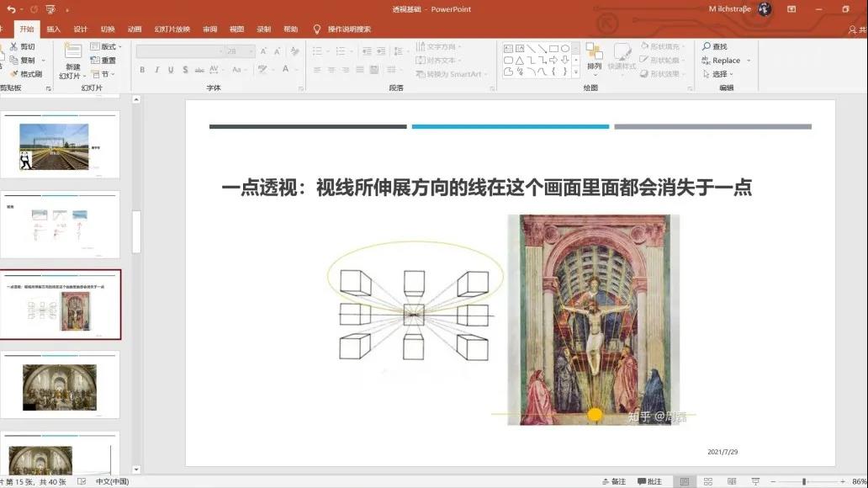
Task: Click the 格式刷 Format Painter icon
Action: pyautogui.click(x=13, y=74)
